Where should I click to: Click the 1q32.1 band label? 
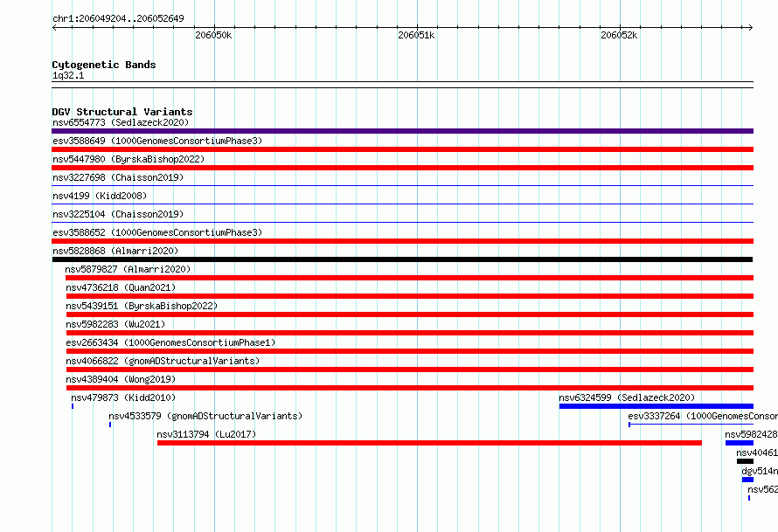point(68,75)
